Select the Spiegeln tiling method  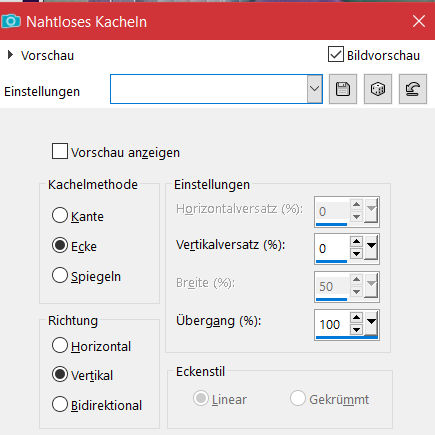pyautogui.click(x=60, y=276)
